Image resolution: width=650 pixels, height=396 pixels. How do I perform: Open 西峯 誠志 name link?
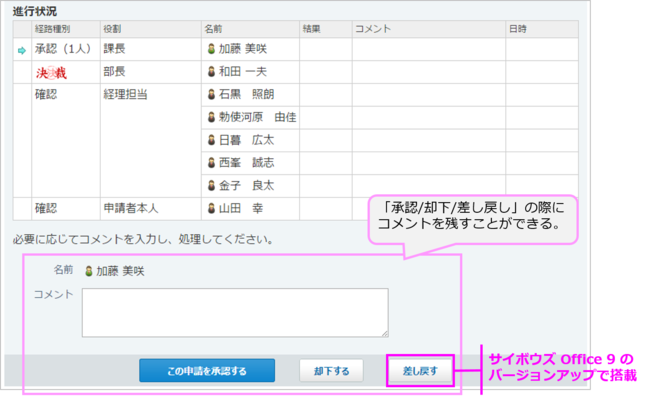pos(246,163)
